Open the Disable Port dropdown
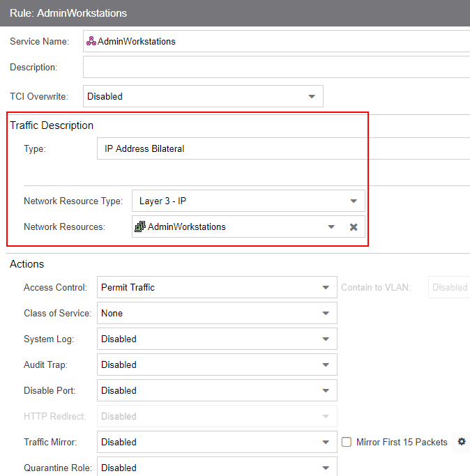This screenshot has height=476, width=470. coord(326,390)
